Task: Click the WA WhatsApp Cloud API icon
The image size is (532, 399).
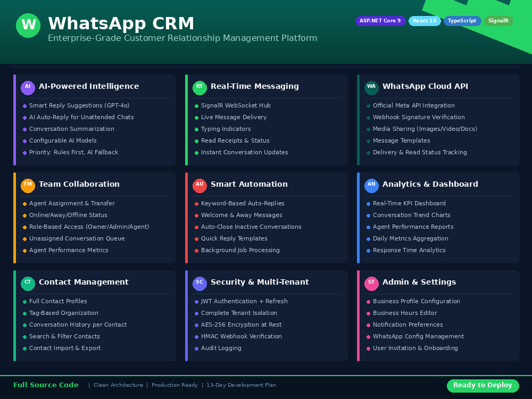Action: 371,88
